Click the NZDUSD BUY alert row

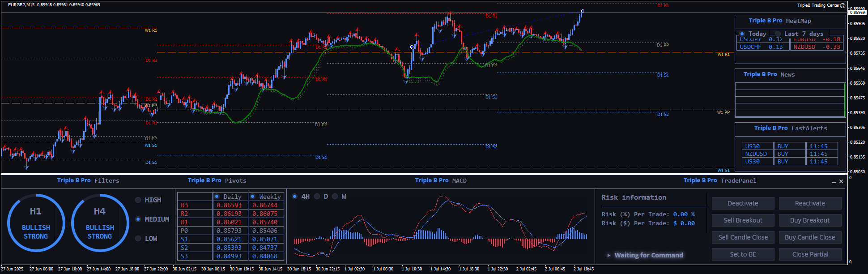pyautogui.click(x=789, y=154)
